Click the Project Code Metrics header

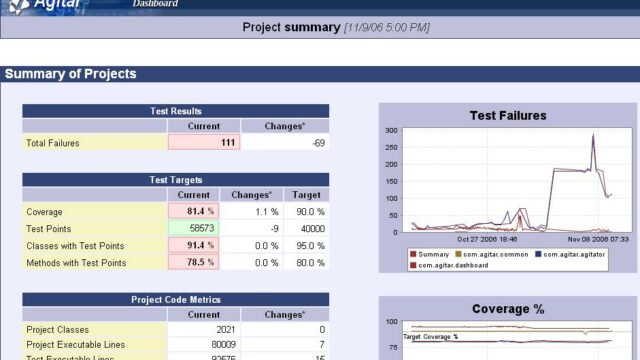pos(176,300)
